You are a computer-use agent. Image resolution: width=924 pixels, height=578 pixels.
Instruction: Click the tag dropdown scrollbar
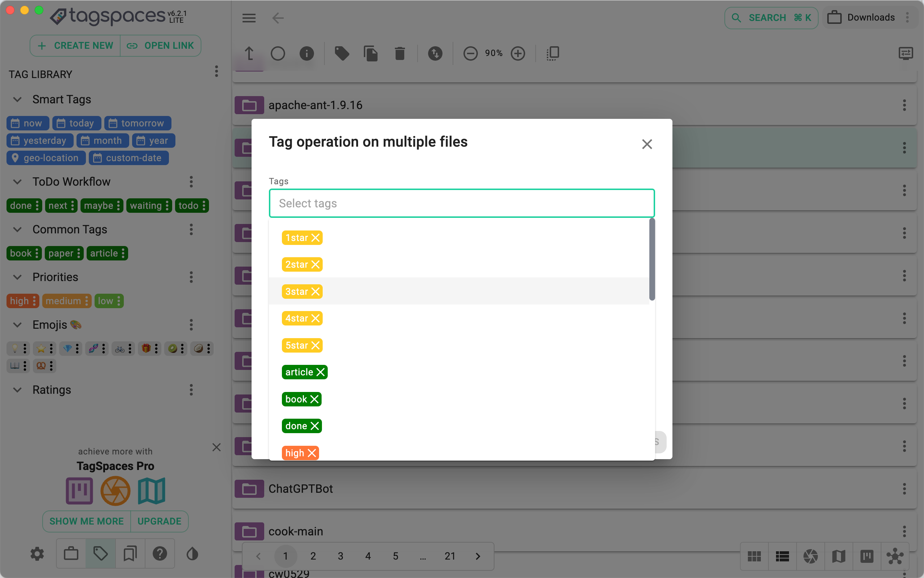652,259
